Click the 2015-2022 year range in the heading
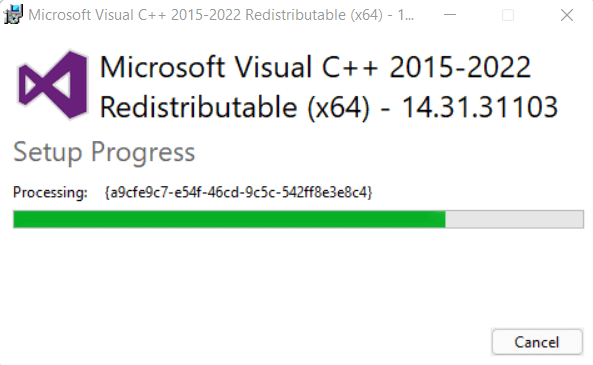 tap(460, 67)
